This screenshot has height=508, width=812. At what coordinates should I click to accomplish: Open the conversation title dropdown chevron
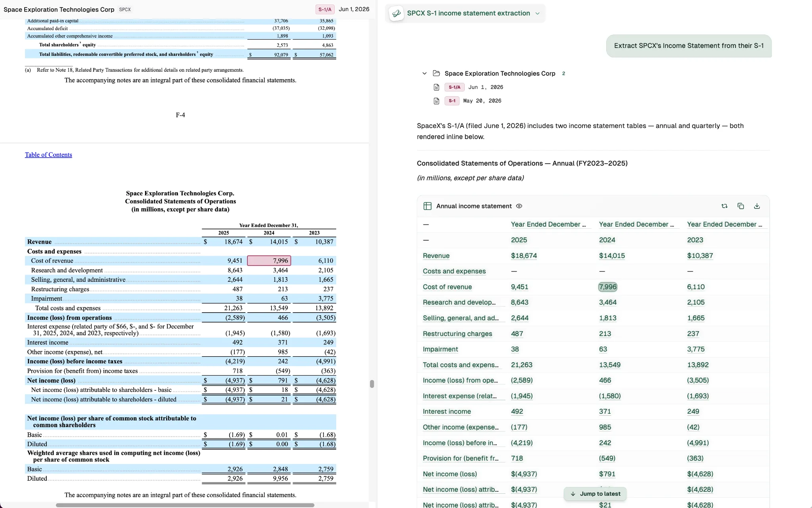coord(537,13)
